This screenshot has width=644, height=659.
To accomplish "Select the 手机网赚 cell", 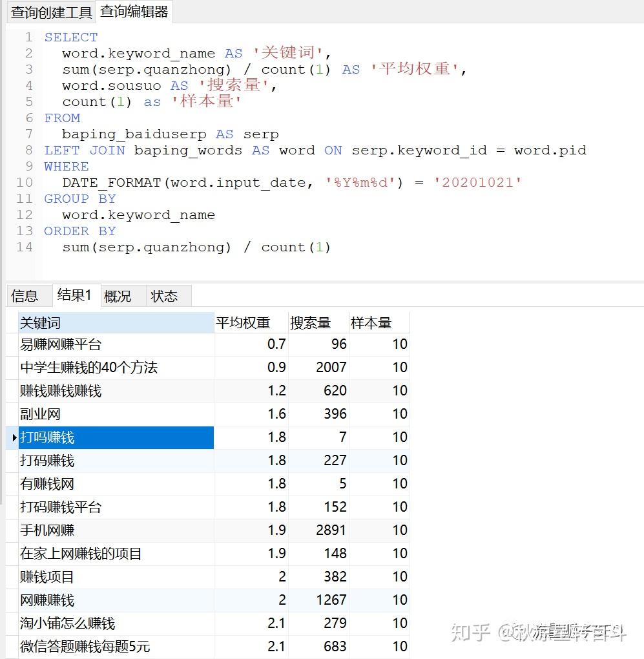I will (116, 530).
